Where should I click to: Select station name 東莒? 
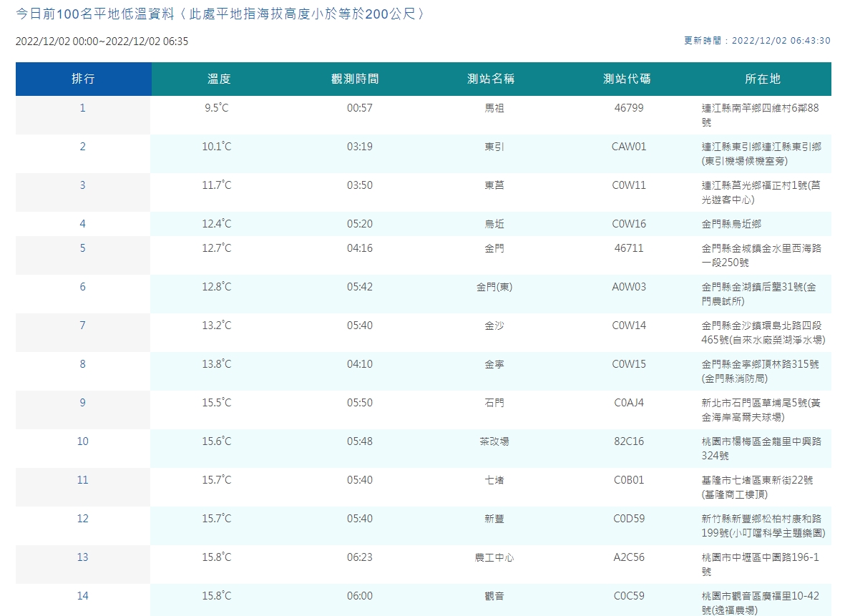494,185
